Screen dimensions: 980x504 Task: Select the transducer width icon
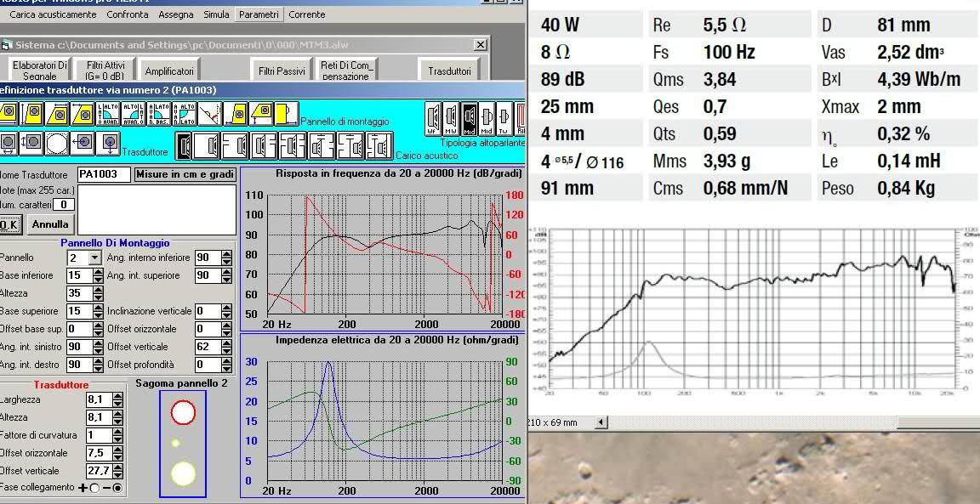[x=8, y=144]
